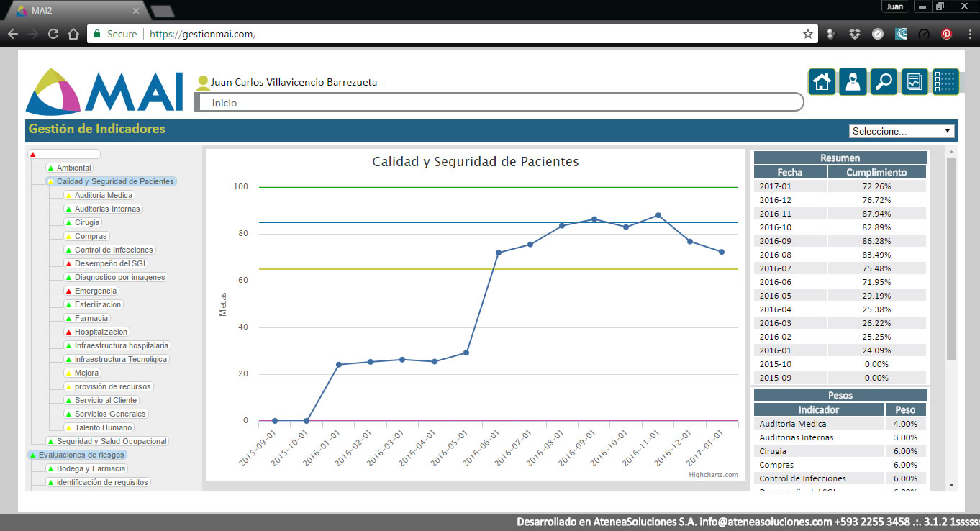Click the 87.94% compliance cell
Image resolution: width=980 pixels, height=531 pixels.
point(876,214)
